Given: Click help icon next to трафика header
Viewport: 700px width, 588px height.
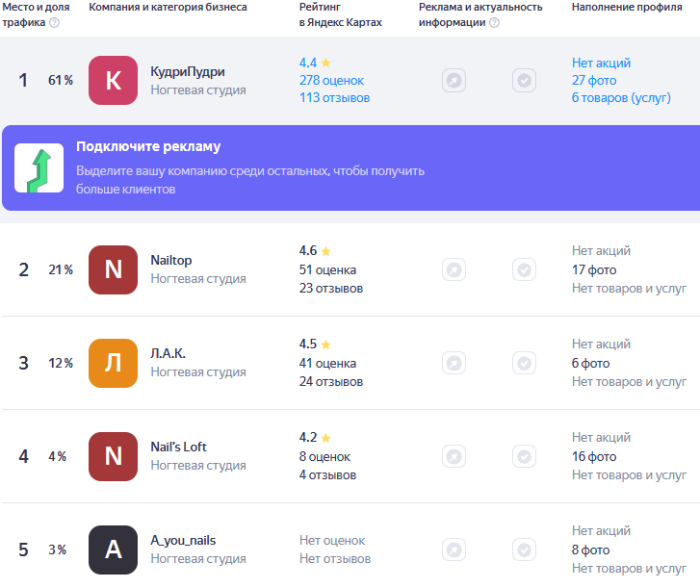Looking at the screenshot, I should tap(54, 22).
